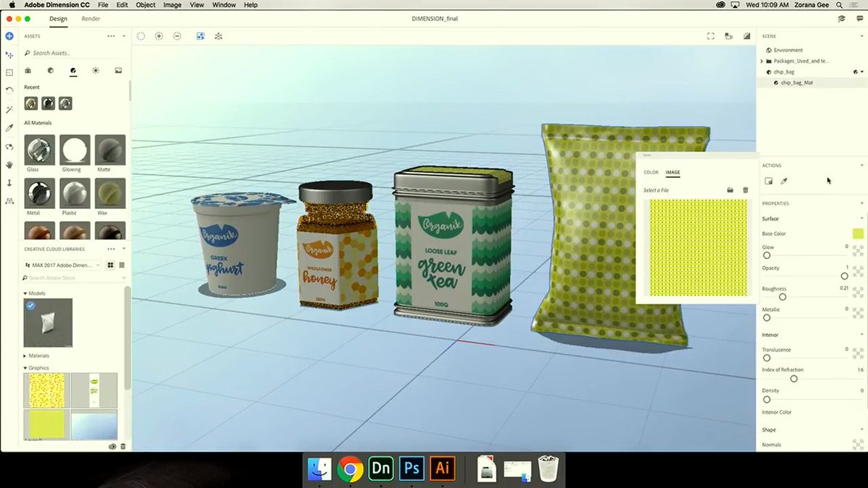The image size is (868, 488).
Task: Open dropdown arrow on chip_bag row
Action: 862,72
